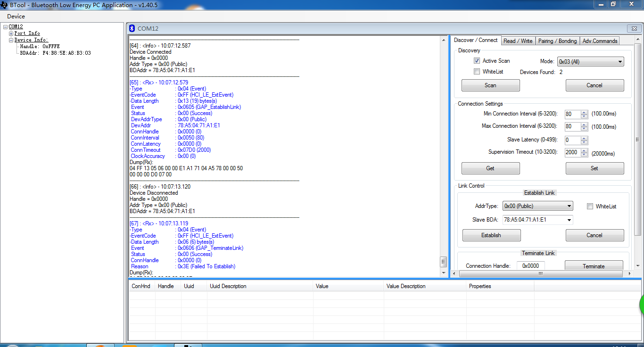
Task: Click the log pane scroll-down arrow
Action: (x=444, y=273)
